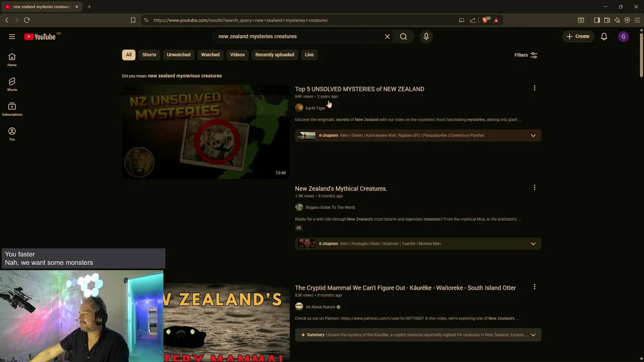This screenshot has height=362, width=644.
Task: Select the Watched filter chip
Action: pyautogui.click(x=210, y=55)
